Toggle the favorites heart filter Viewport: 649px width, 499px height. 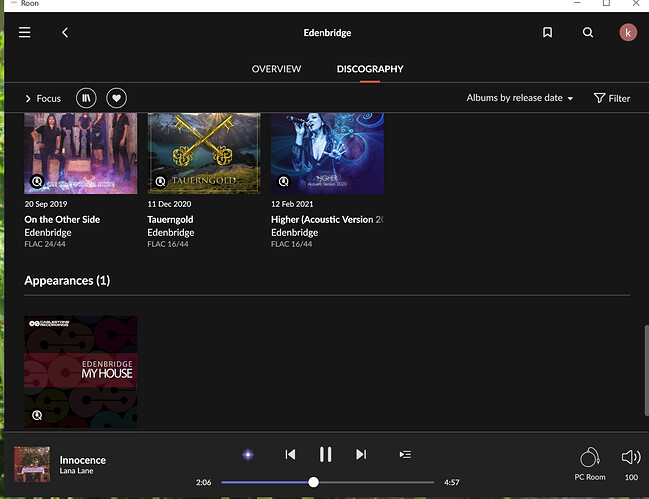(116, 98)
